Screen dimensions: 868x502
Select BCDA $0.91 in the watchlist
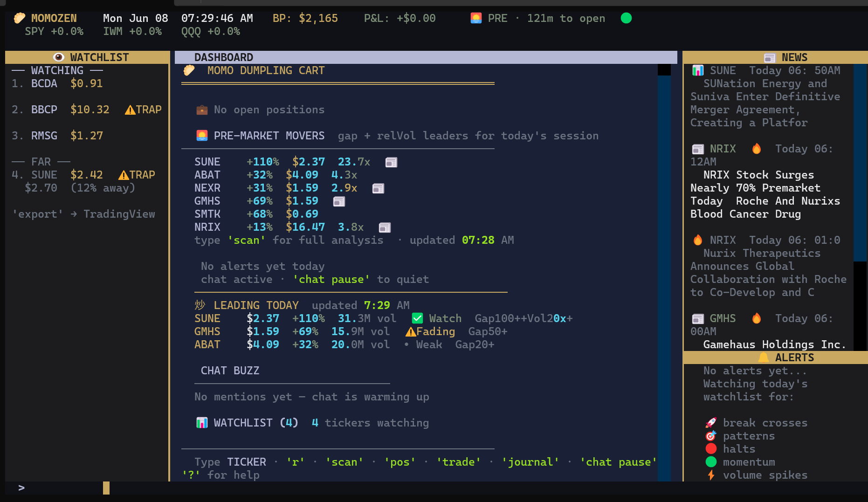(57, 83)
